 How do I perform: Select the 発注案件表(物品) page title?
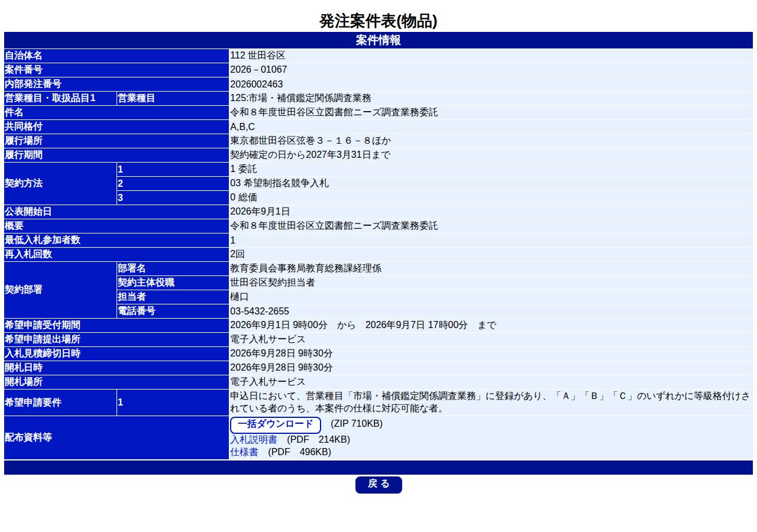[378, 21]
